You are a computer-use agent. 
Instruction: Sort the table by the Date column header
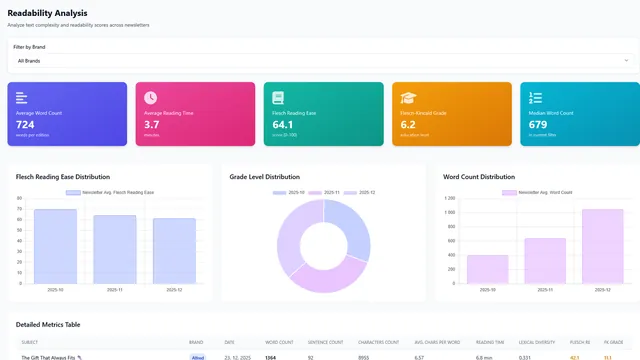[229, 342]
